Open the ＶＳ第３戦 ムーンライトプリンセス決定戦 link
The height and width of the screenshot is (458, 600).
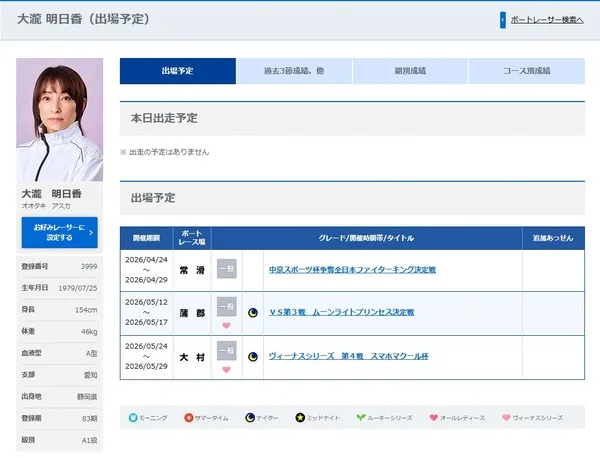(341, 312)
